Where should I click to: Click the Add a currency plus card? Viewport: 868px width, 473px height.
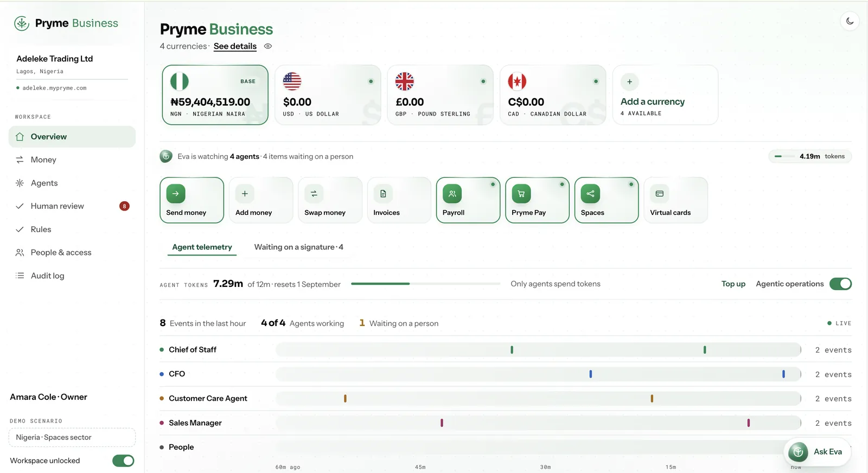(x=666, y=95)
